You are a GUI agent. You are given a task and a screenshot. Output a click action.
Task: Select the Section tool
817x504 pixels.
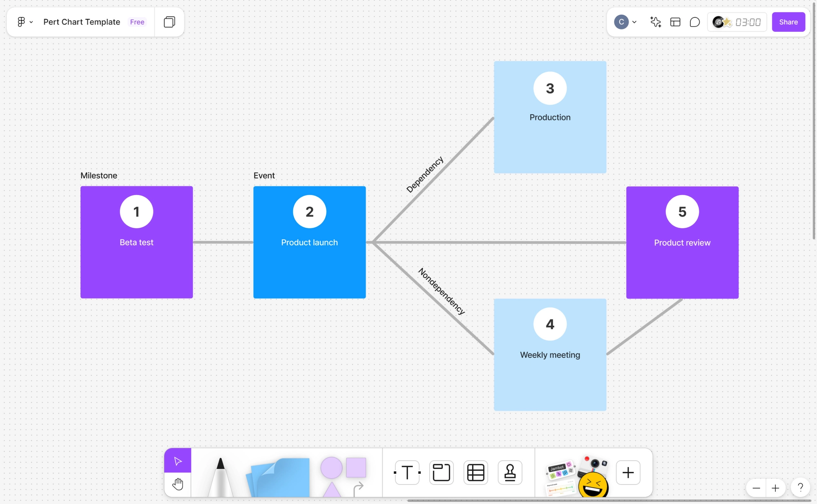click(442, 473)
